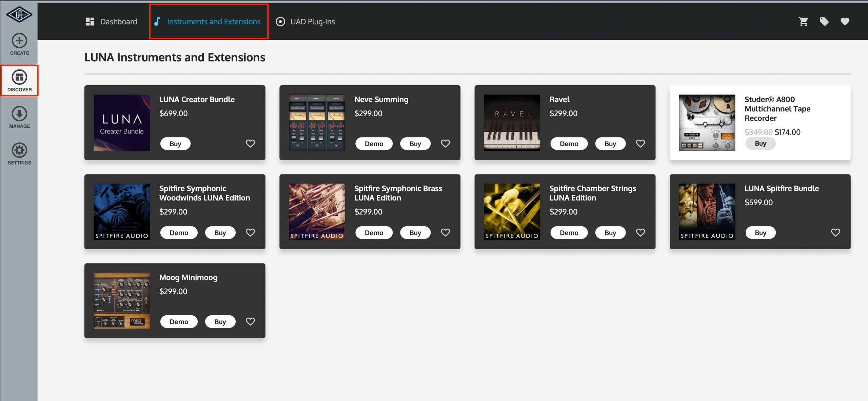Open the Manage downloads section
Viewport: 868px width, 401px height.
pos(19,118)
